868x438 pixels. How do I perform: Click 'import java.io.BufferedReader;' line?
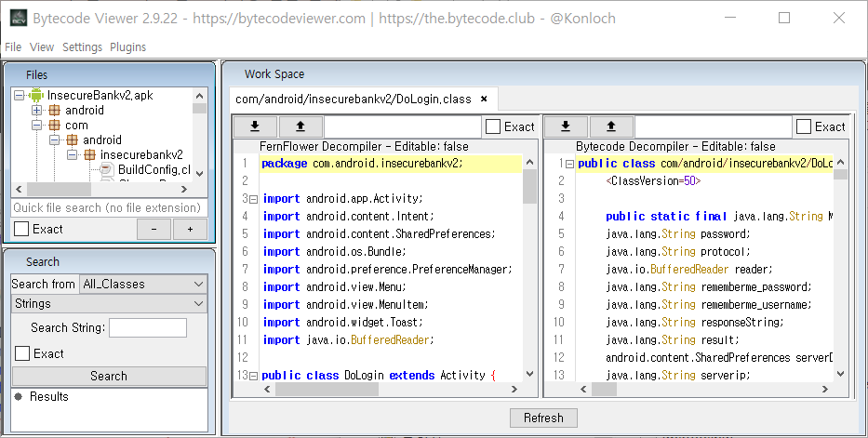[x=348, y=340]
